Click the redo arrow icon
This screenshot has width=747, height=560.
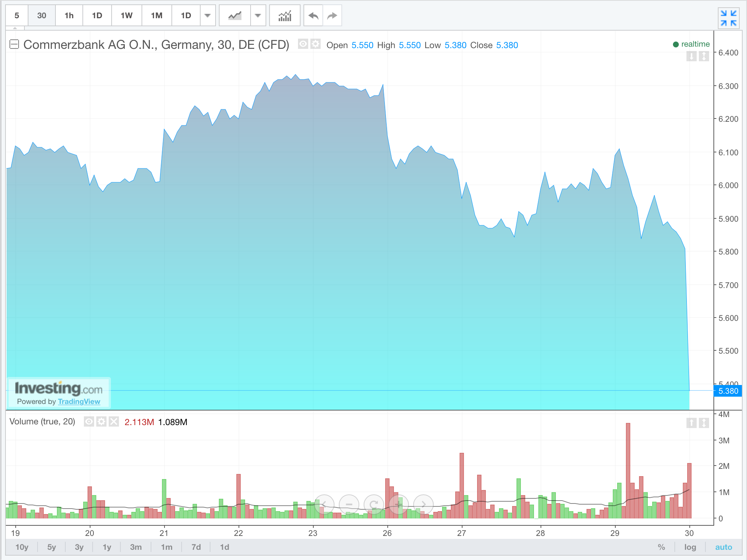point(332,15)
